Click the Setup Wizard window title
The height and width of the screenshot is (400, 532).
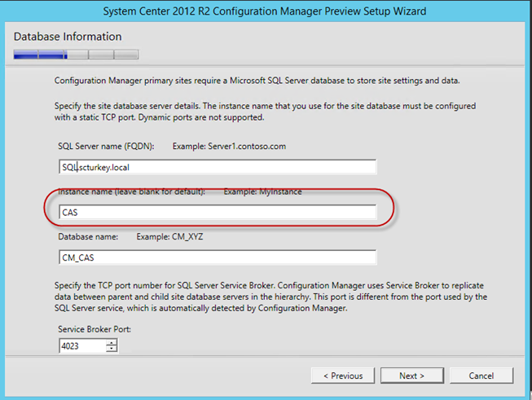click(x=265, y=11)
